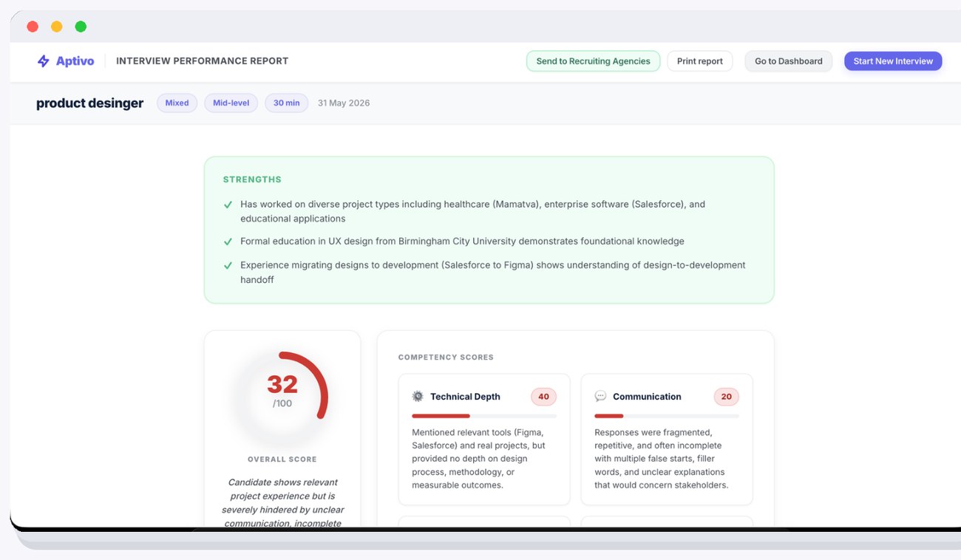Click the yellow minimize window button
The height and width of the screenshot is (560, 961).
point(57,27)
